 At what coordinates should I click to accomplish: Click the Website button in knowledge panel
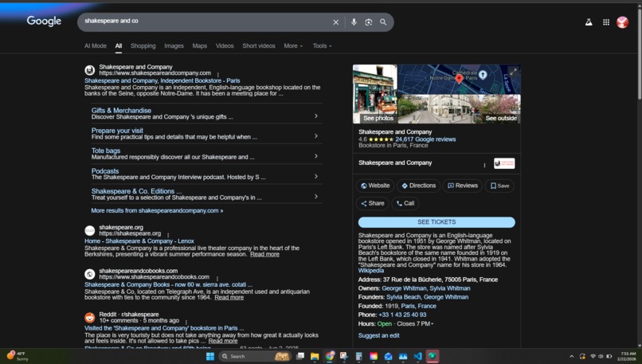[x=375, y=186]
